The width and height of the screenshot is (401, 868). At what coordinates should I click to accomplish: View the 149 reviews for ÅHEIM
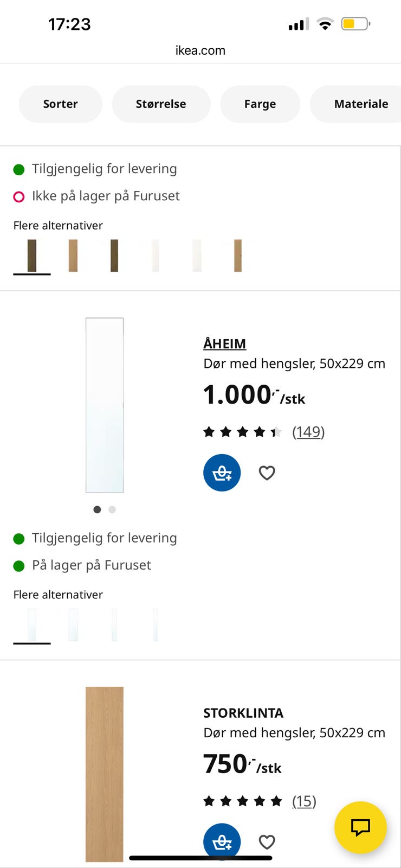click(x=308, y=432)
